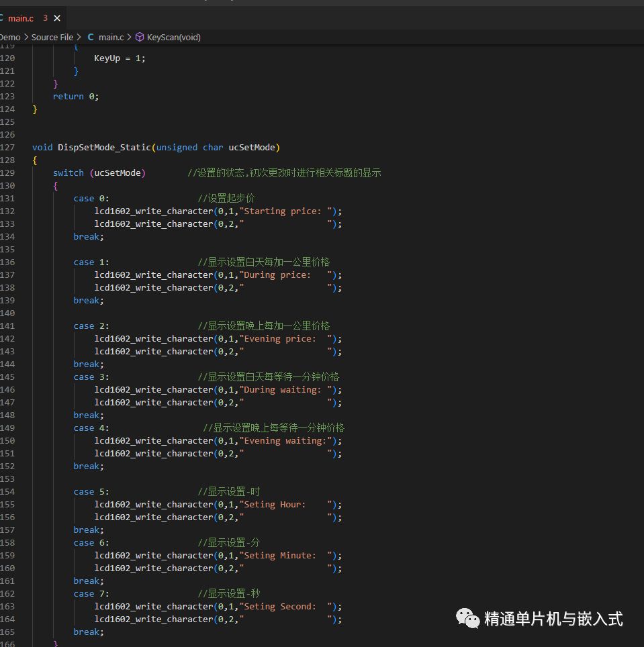
Task: Click the KeyScan symbol cube icon
Action: (140, 37)
